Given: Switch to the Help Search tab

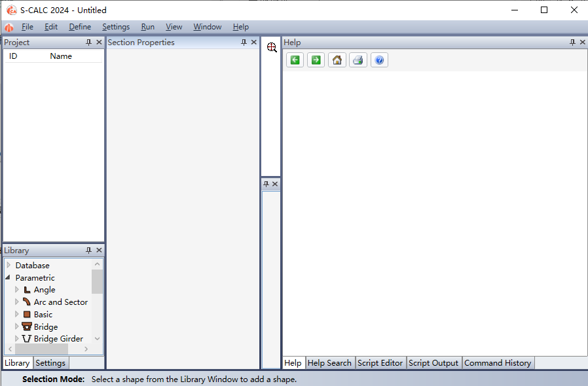Looking at the screenshot, I should click(x=329, y=362).
